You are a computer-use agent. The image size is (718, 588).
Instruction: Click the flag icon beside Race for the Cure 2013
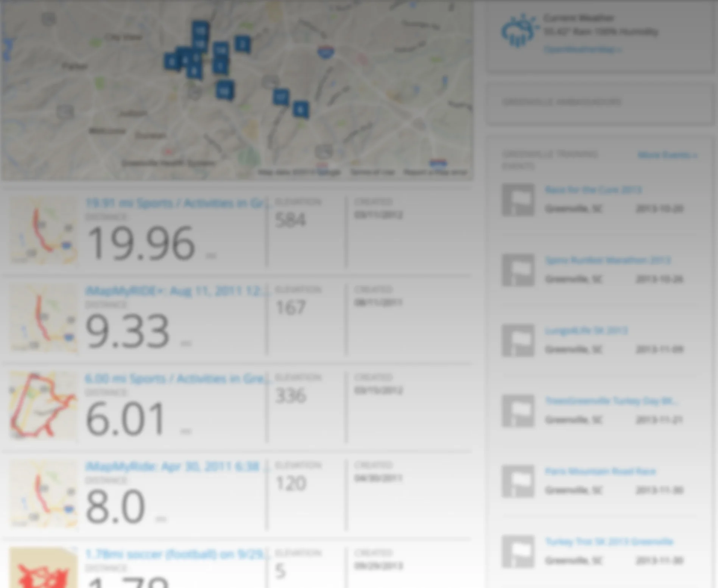pyautogui.click(x=518, y=199)
